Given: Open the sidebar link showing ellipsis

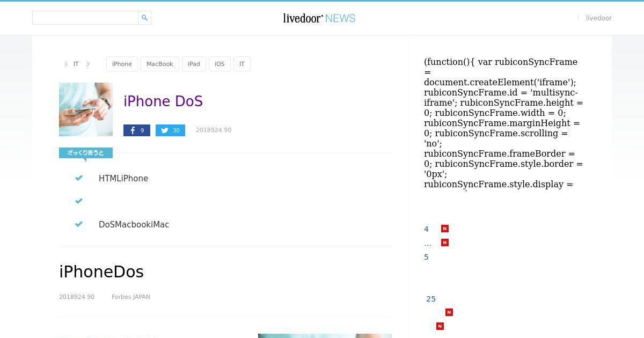Looking at the screenshot, I should 428,243.
